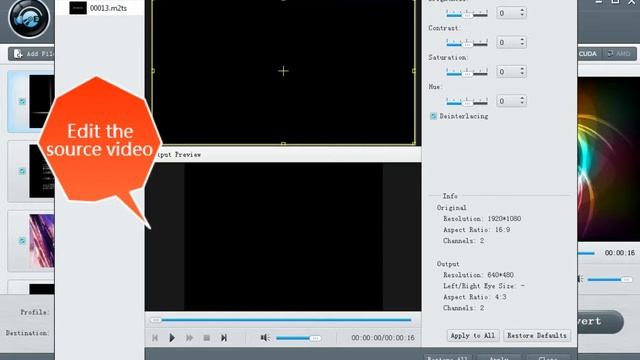This screenshot has width=640, height=360.
Task: Click the purple video thumbnail in file list
Action: click(x=42, y=241)
